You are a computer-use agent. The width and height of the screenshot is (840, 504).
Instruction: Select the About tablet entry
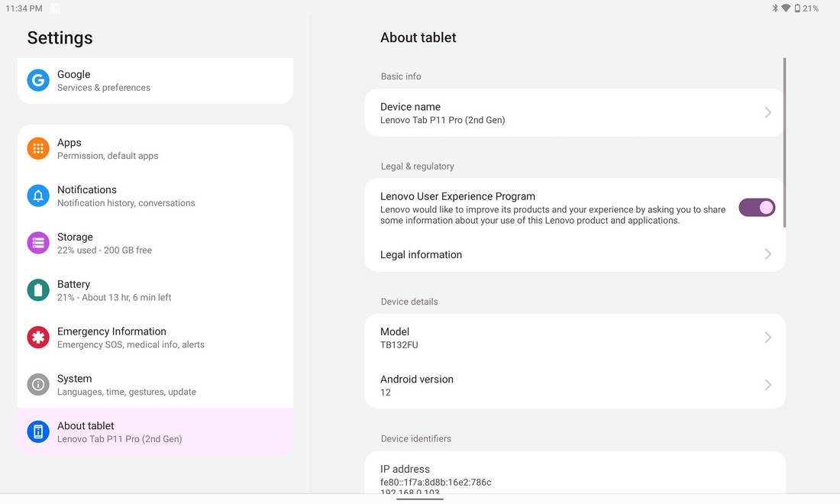click(155, 431)
